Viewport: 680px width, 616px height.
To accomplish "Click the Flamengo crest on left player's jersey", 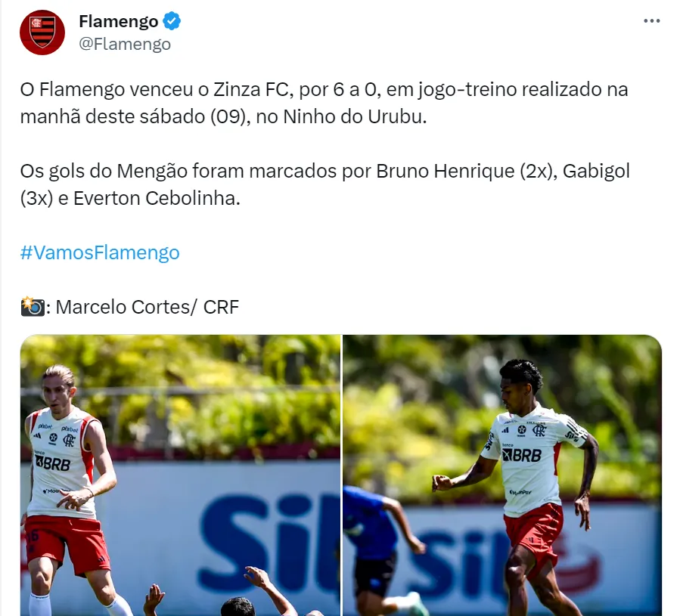I will [x=69, y=441].
